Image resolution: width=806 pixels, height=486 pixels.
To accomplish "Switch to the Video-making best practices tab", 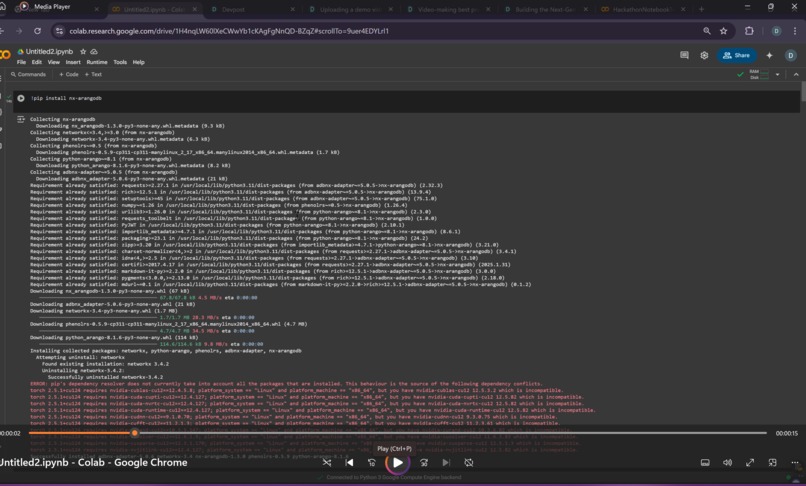I will pyautogui.click(x=447, y=9).
